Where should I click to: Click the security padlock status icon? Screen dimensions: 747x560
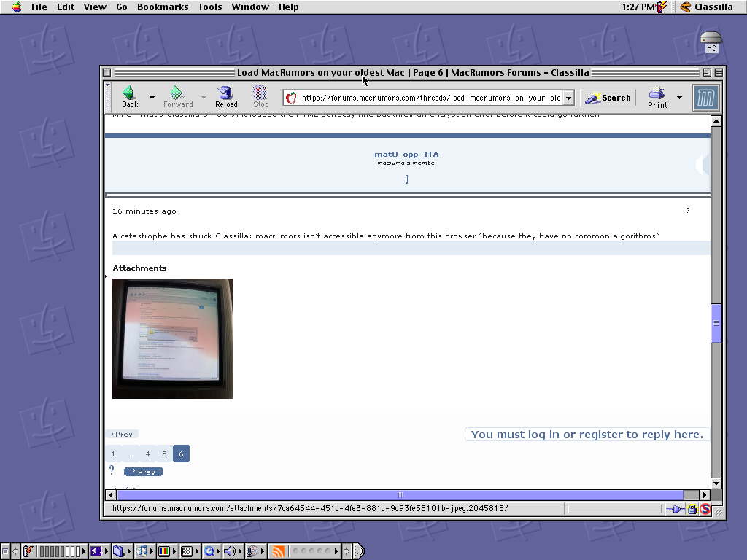tap(692, 510)
